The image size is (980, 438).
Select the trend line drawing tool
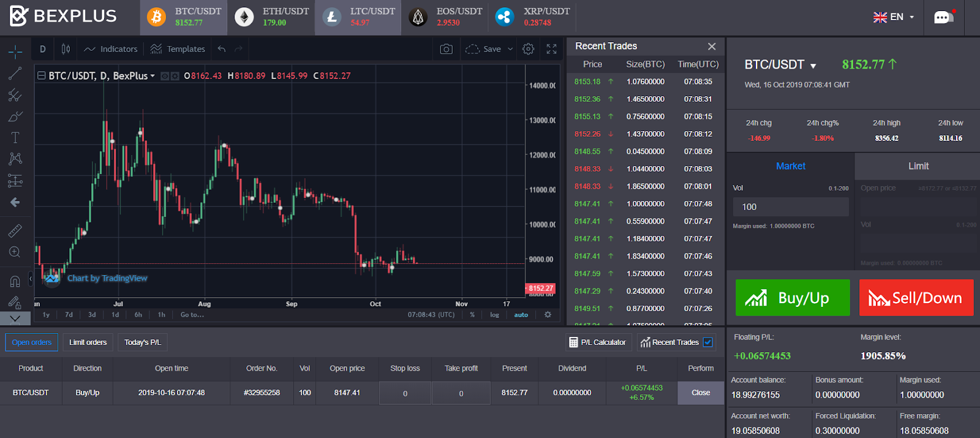tap(15, 74)
